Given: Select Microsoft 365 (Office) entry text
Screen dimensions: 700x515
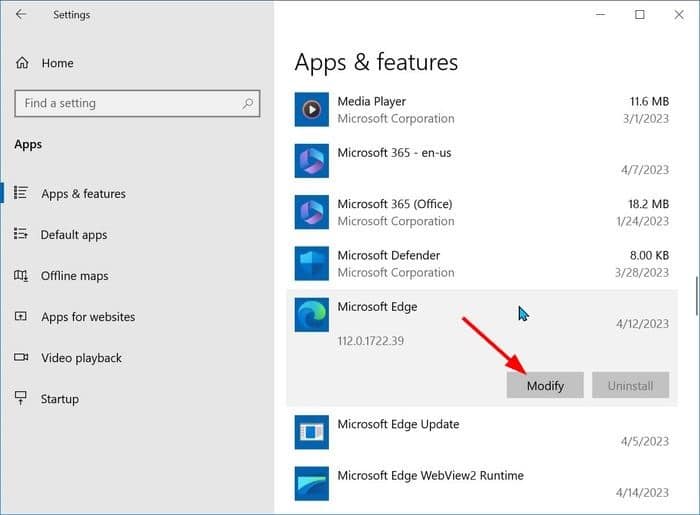Looking at the screenshot, I should tap(395, 204).
